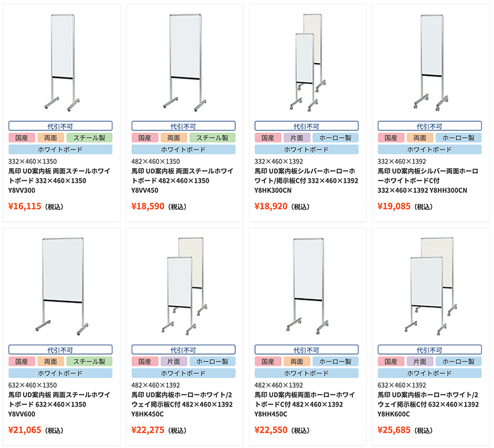The width and height of the screenshot is (494, 448).
Task: Open the Y8HH300CN whiteboard product image
Action: 431,62
